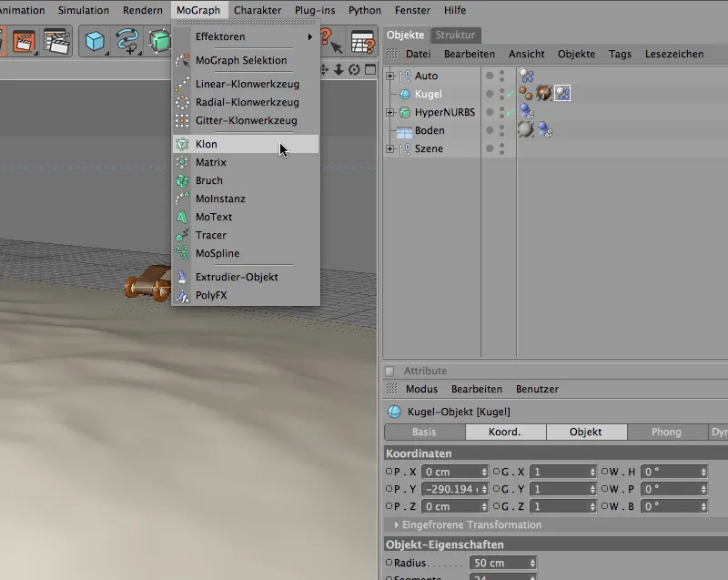Toggle the Radius keyframe circle
The image size is (728, 580).
pyautogui.click(x=389, y=563)
